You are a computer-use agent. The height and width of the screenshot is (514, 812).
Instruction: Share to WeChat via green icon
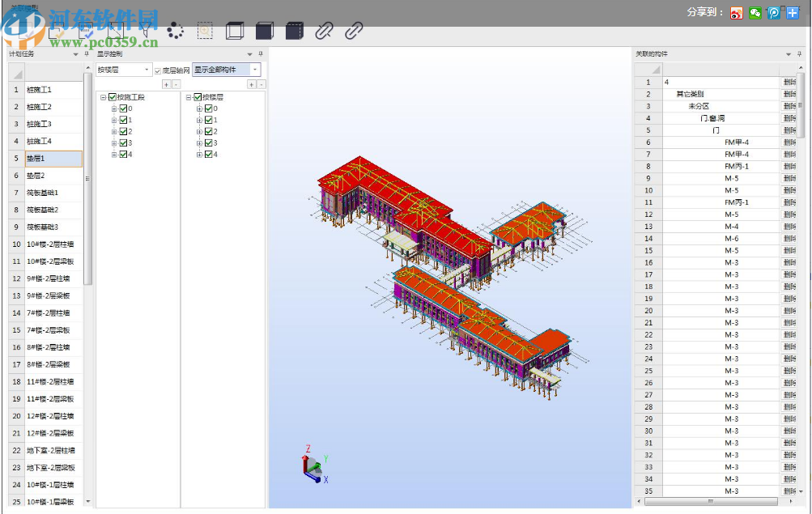[755, 12]
